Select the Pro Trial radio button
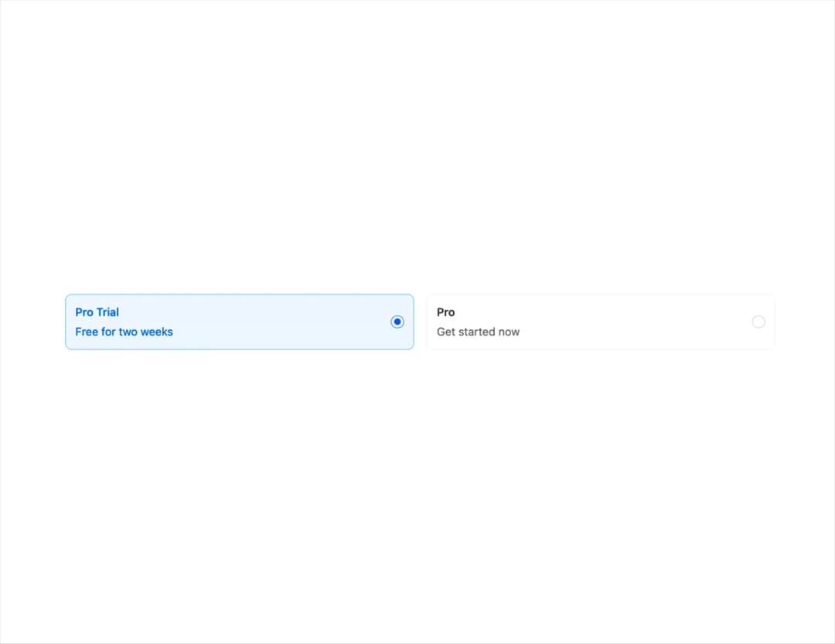Viewport: 835px width, 644px height. (x=397, y=322)
